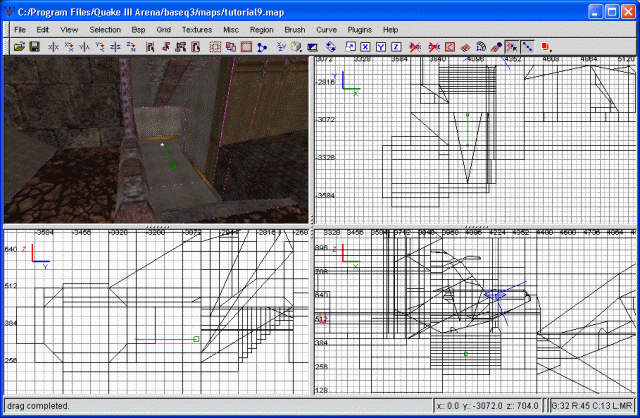
Task: Rotate selection around the X axis
Action: point(69,47)
